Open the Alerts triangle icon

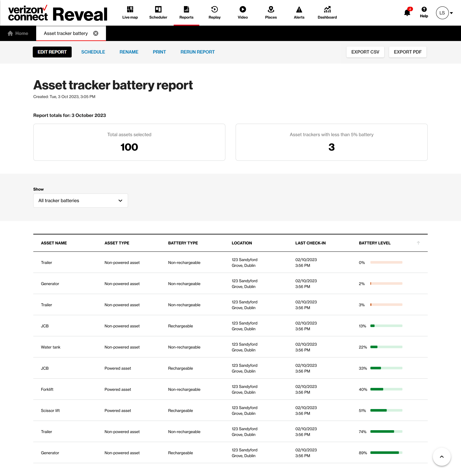pyautogui.click(x=299, y=9)
